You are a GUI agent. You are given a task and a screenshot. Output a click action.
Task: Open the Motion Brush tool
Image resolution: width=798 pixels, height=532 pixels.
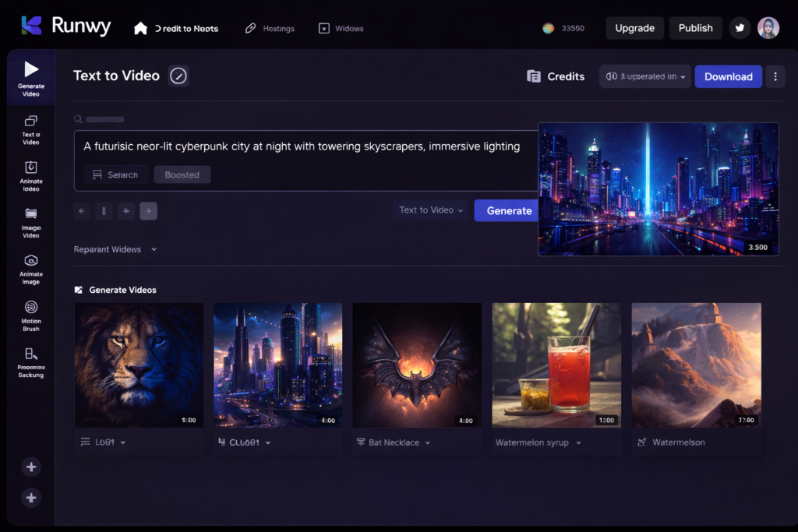[x=30, y=315]
